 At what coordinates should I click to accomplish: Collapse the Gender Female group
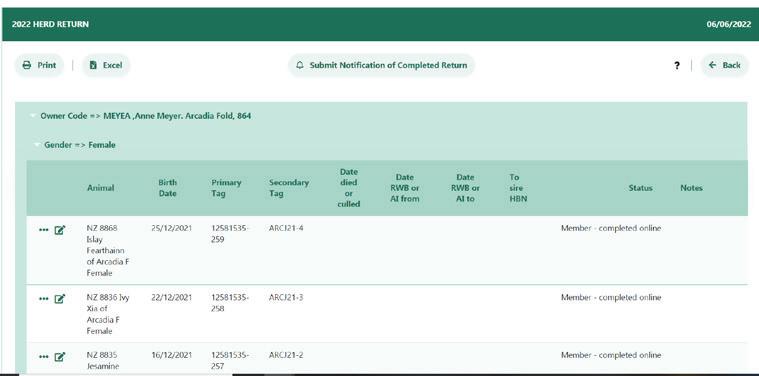click(x=37, y=145)
